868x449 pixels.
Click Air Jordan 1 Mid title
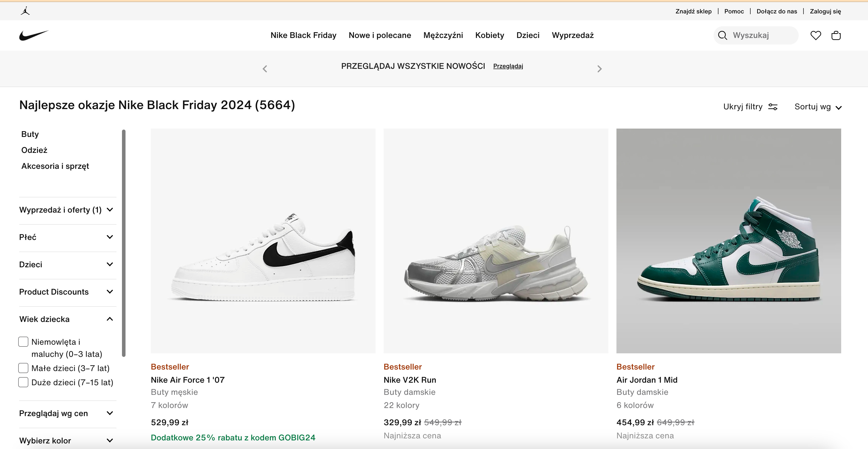647,380
